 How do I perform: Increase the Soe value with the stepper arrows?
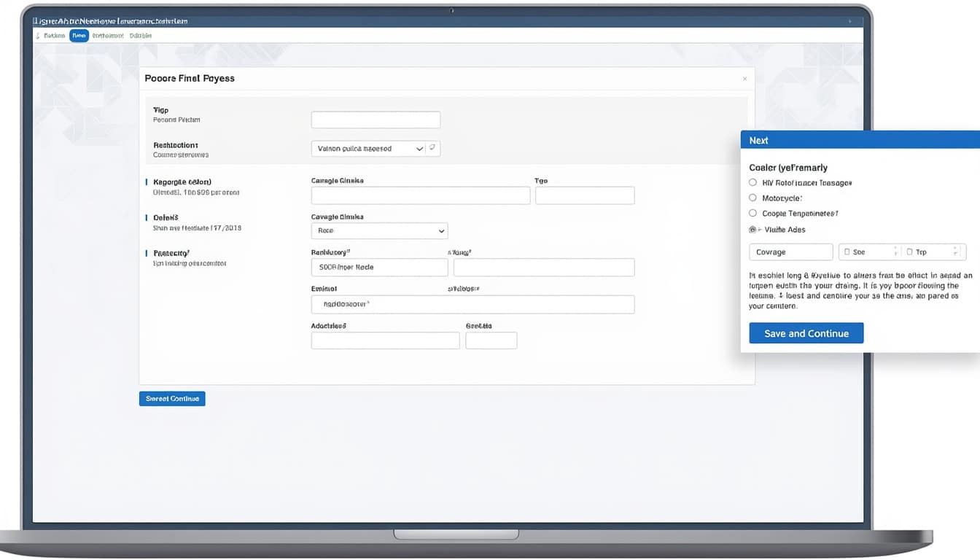click(895, 249)
